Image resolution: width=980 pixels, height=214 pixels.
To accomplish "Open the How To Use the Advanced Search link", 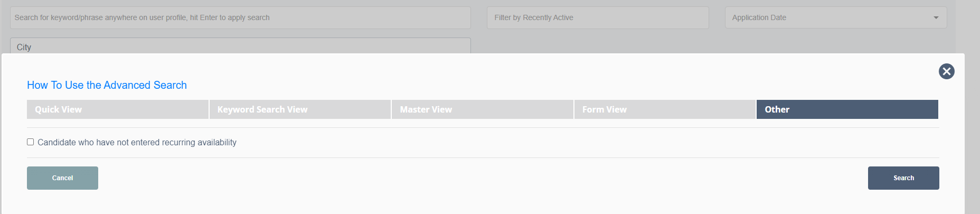I will (107, 85).
